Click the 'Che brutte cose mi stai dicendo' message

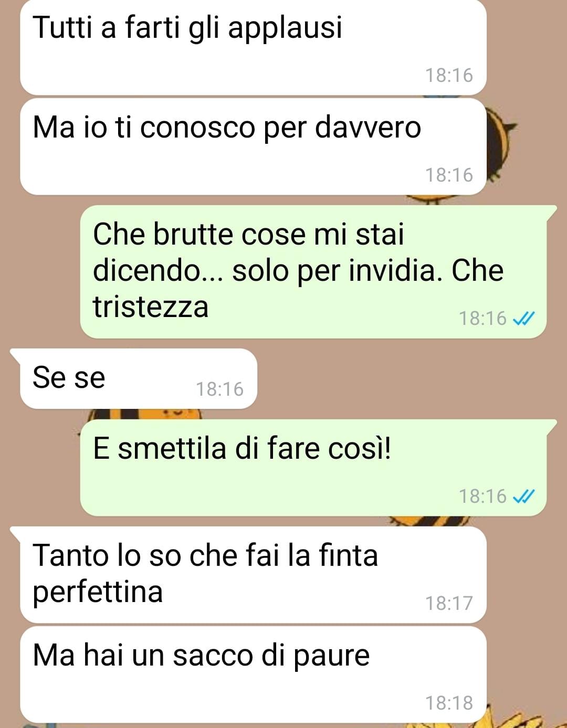point(313,272)
